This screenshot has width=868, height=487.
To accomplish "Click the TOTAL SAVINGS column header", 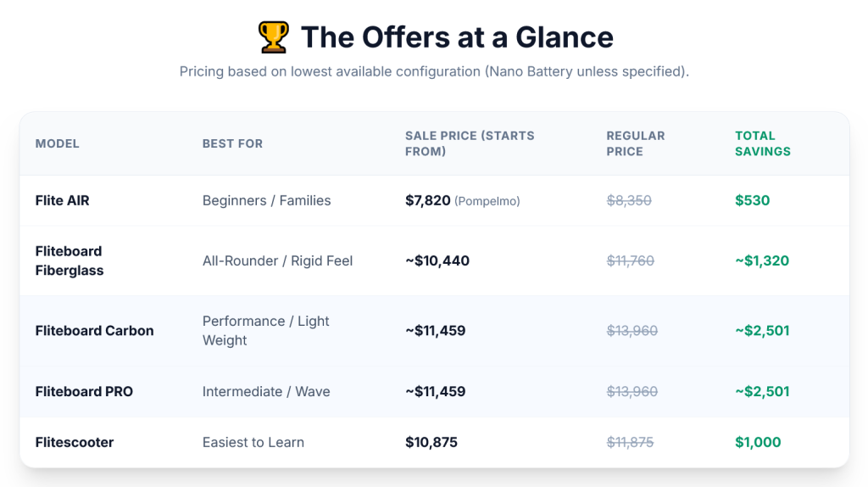I will coord(762,143).
